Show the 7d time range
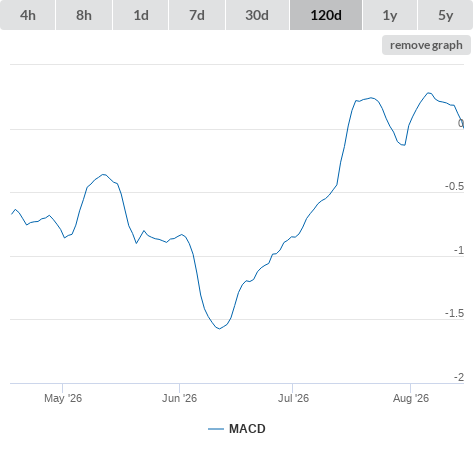Image resolution: width=474 pixels, height=455 pixels. [197, 15]
